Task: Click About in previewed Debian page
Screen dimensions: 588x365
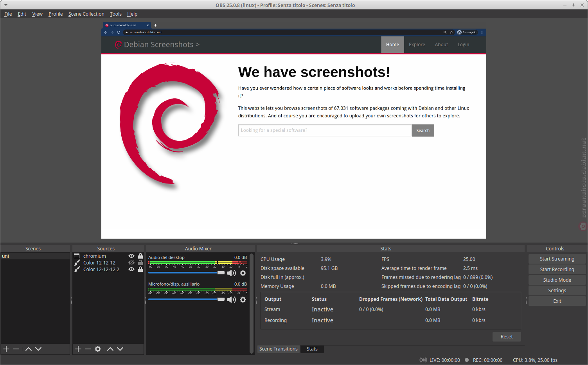Action: coord(441,45)
